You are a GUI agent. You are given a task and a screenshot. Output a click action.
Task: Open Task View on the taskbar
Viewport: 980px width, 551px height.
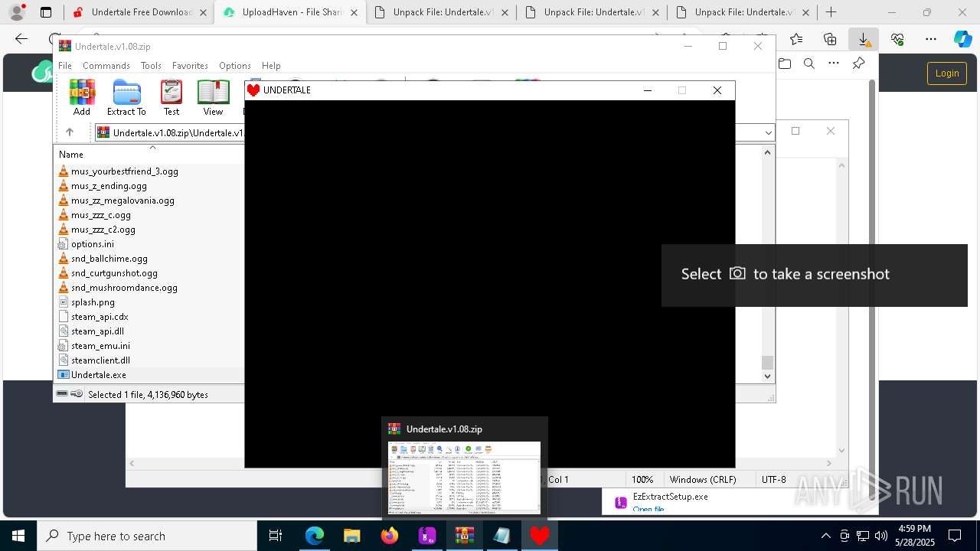click(276, 536)
